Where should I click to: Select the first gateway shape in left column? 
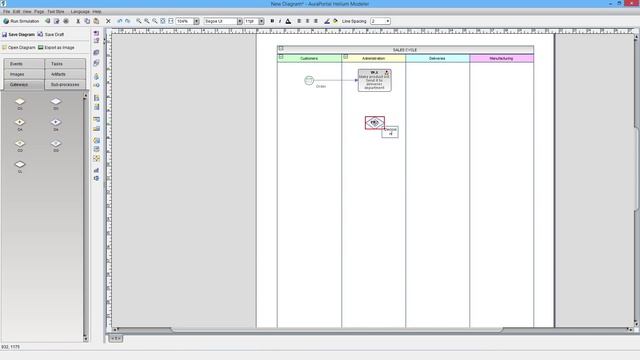pos(20,101)
